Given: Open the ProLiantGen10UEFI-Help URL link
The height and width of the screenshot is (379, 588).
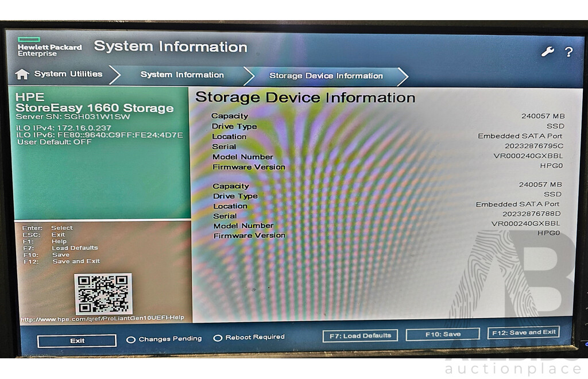Looking at the screenshot, I should pyautogui.click(x=102, y=319).
